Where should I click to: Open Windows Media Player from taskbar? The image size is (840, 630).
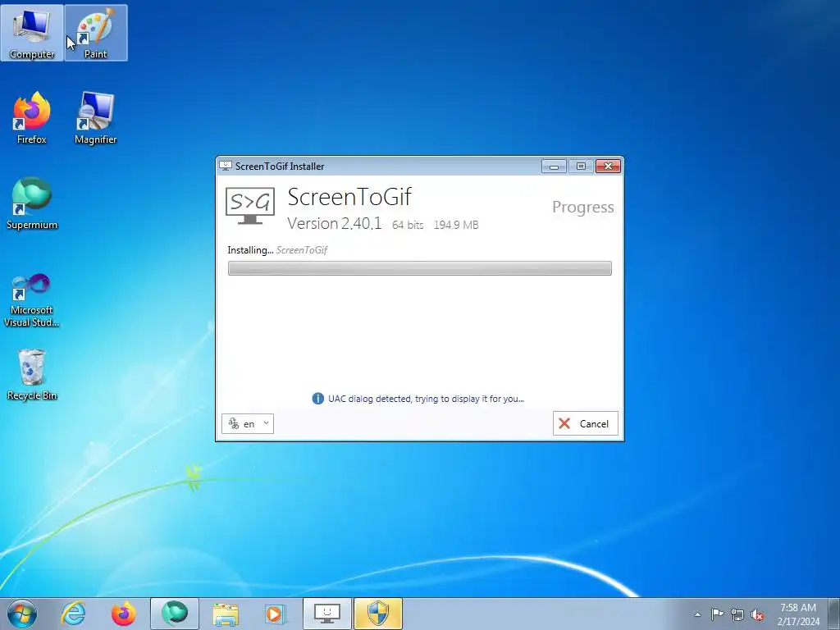276,614
